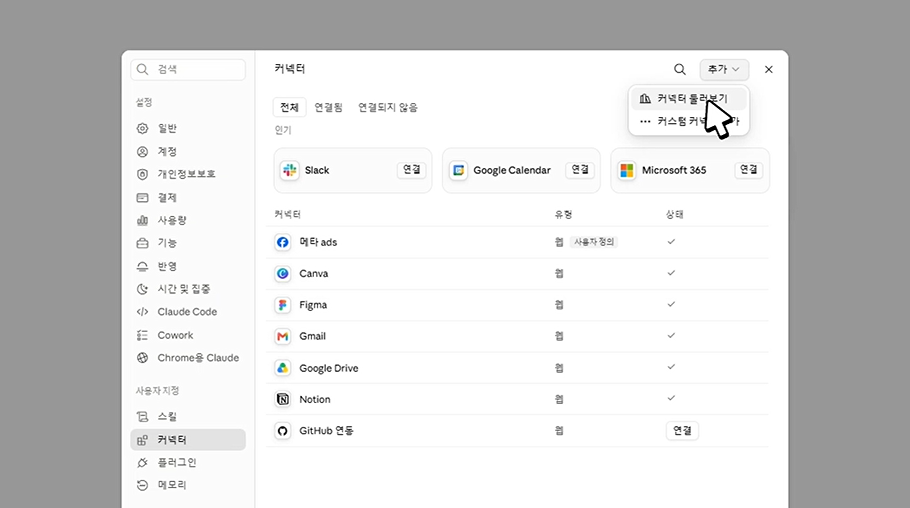Click the Microsoft 365 logo icon
The width and height of the screenshot is (910, 508).
coord(627,170)
